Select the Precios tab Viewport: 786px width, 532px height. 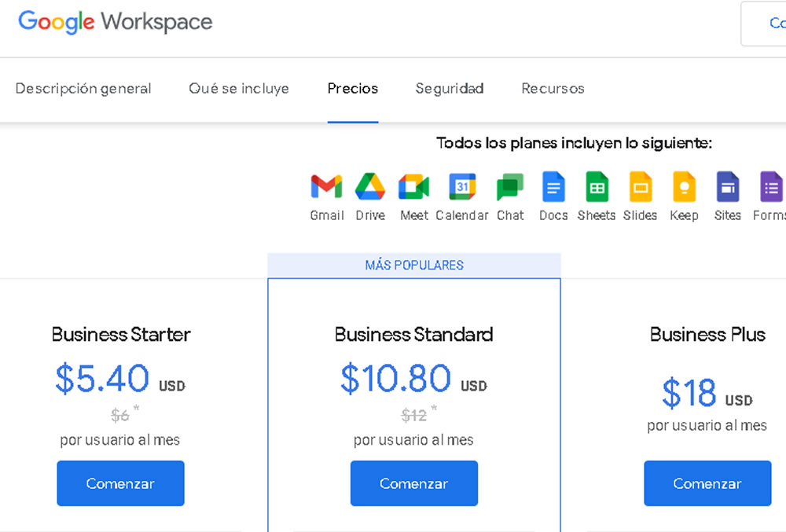tap(352, 89)
